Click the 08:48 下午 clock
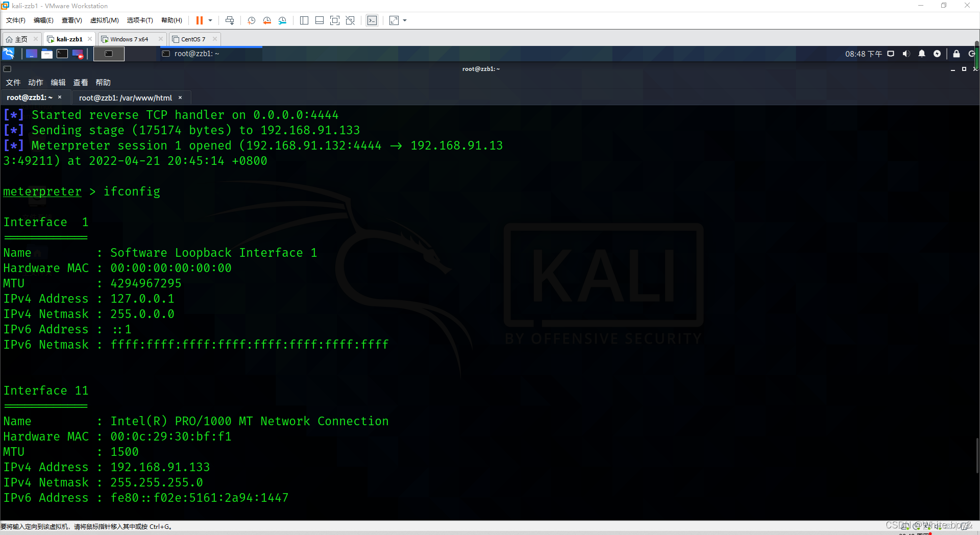Viewport: 980px width, 535px height. click(x=863, y=54)
